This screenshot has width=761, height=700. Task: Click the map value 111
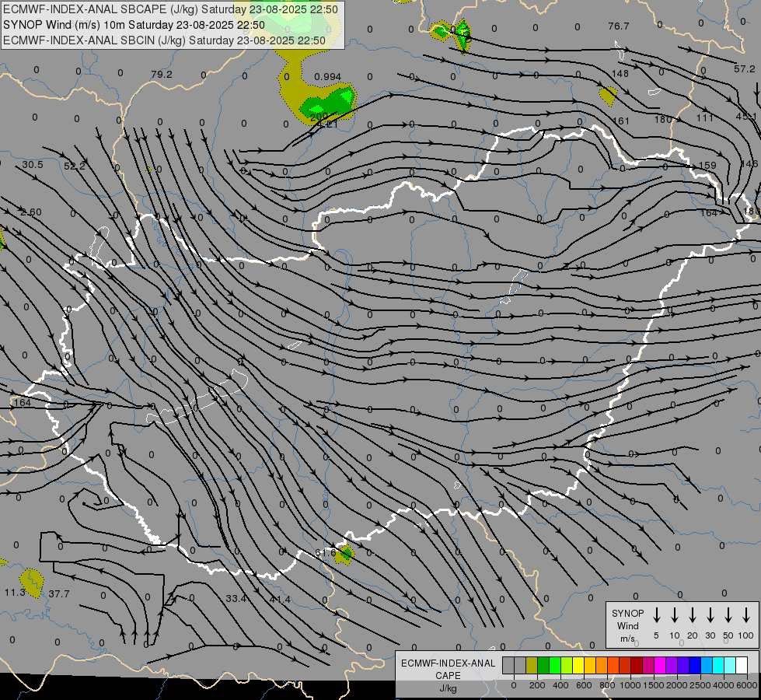(x=705, y=118)
